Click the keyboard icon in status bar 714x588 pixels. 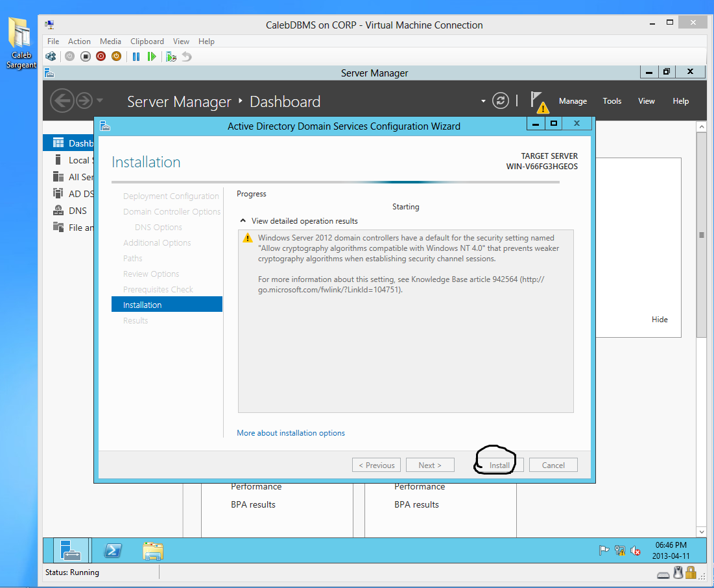pos(663,575)
